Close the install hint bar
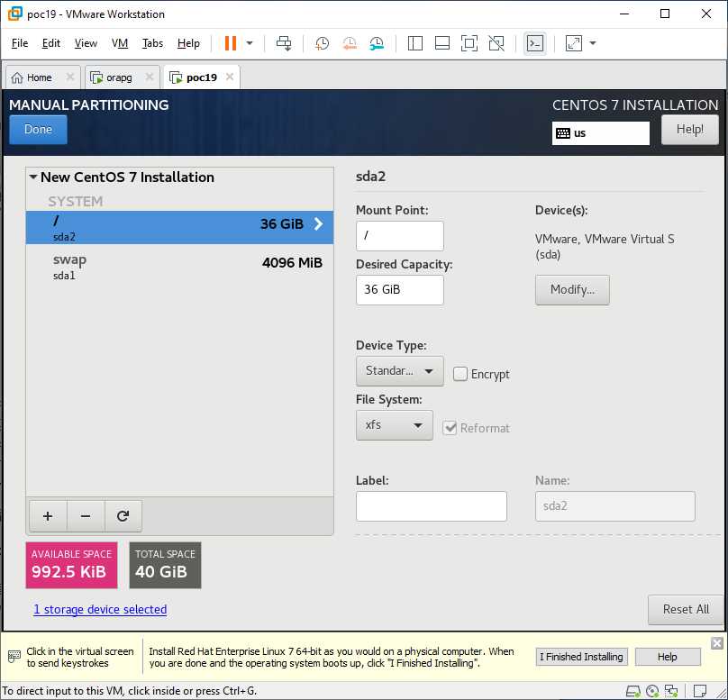Screen dimensions: 728x700 point(717,643)
